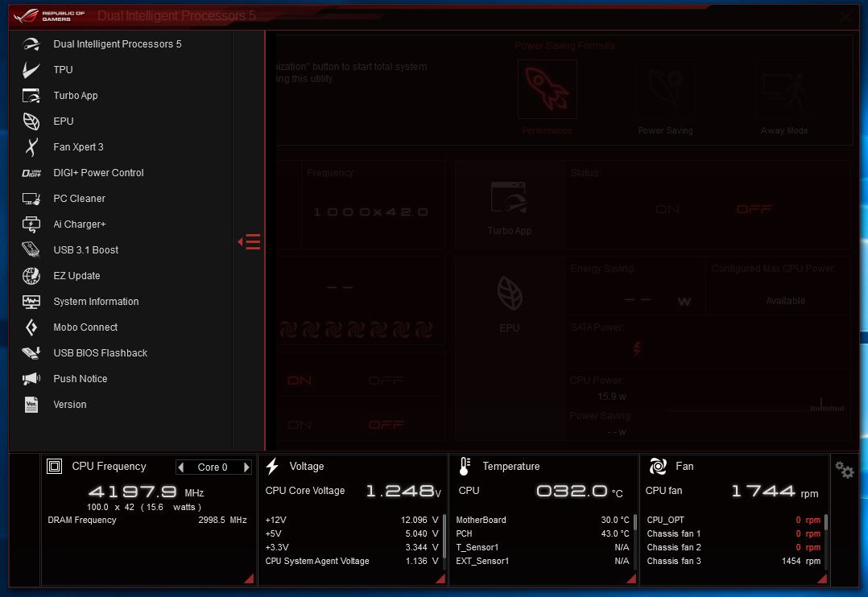
Task: Open monitor settings gear icon
Action: click(x=844, y=470)
